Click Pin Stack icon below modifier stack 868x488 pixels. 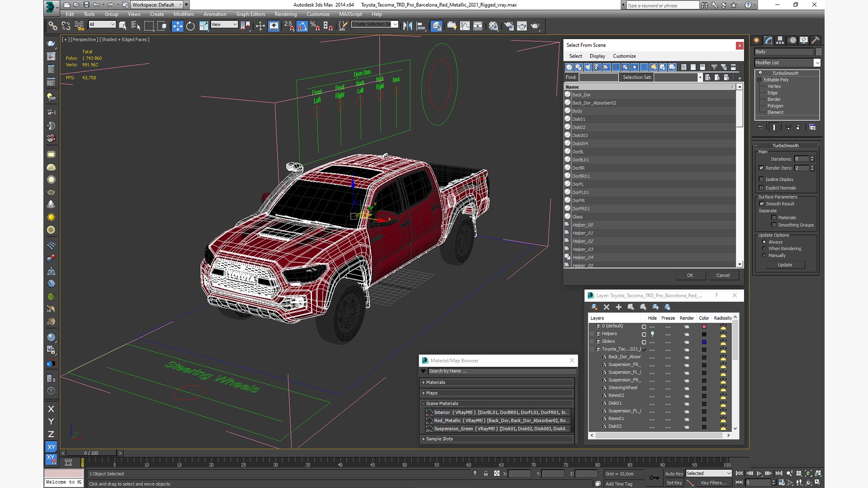(x=759, y=127)
